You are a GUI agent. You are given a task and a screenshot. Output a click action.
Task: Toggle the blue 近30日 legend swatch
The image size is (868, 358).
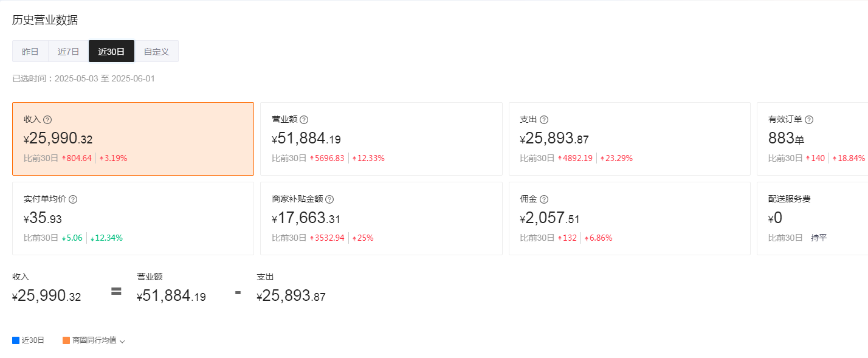pos(16,340)
